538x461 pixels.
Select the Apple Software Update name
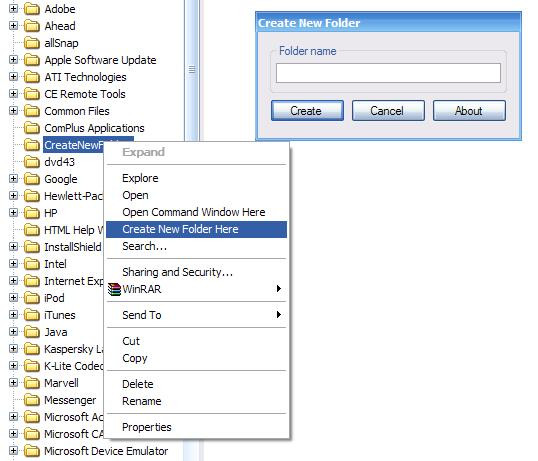(100, 60)
